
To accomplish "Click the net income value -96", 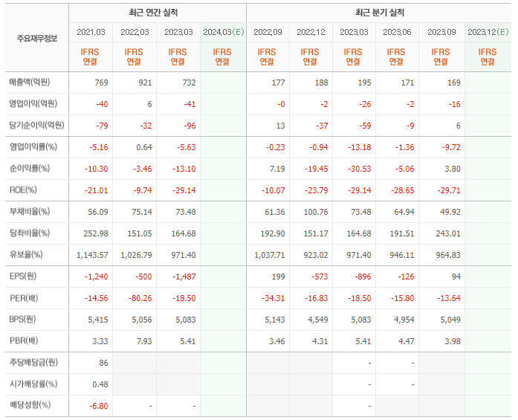I will 190,126.
